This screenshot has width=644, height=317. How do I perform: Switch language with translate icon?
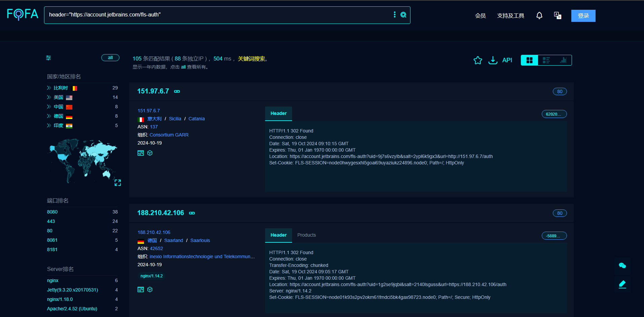pos(558,15)
